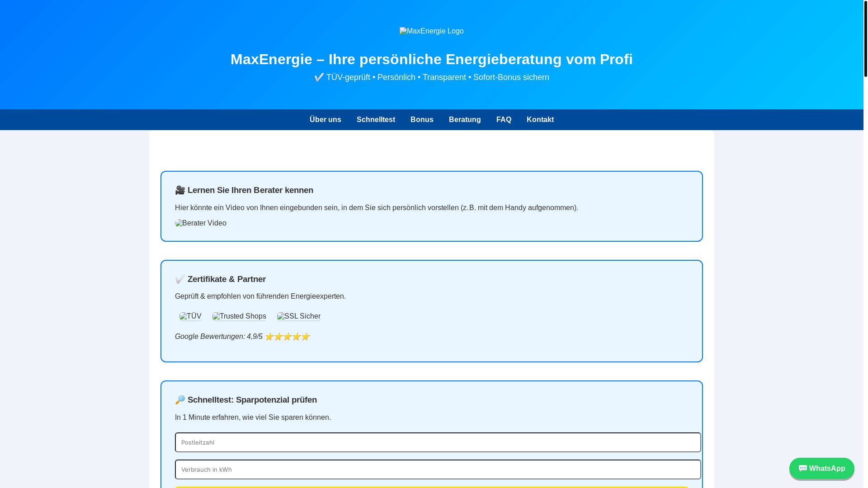The image size is (868, 488).
Task: Open the Über uns nav item
Action: coord(325,120)
